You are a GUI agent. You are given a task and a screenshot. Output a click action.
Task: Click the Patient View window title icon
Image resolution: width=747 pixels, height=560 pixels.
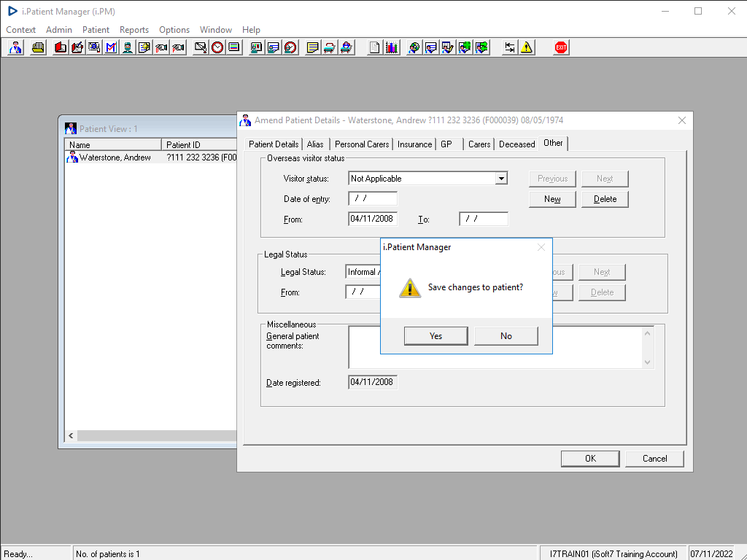pos(71,128)
